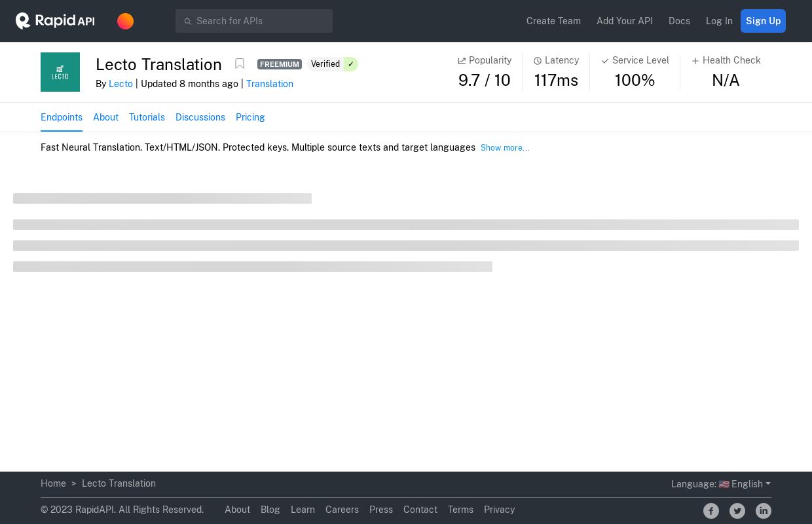The image size is (812, 524).
Task: Click the green Verified checkmark badge
Action: point(350,64)
